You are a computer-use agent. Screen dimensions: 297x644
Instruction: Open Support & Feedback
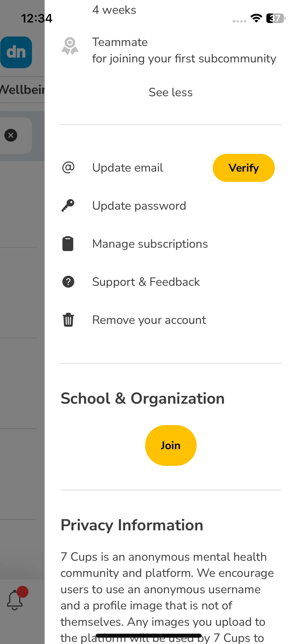tap(146, 282)
